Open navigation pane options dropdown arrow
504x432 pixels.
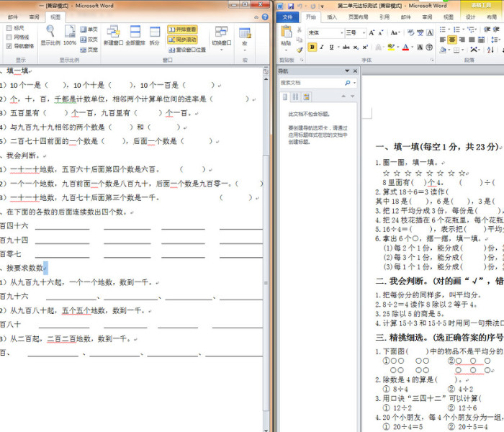[347, 71]
